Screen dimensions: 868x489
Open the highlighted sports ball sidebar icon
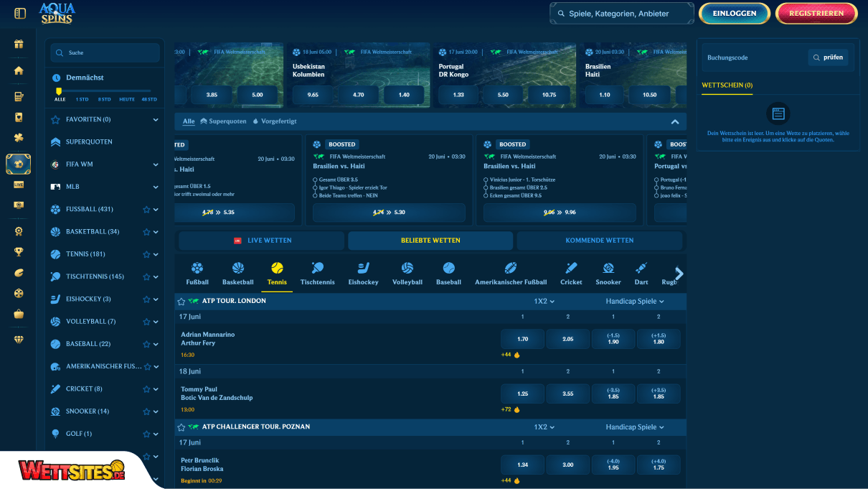pos(19,164)
